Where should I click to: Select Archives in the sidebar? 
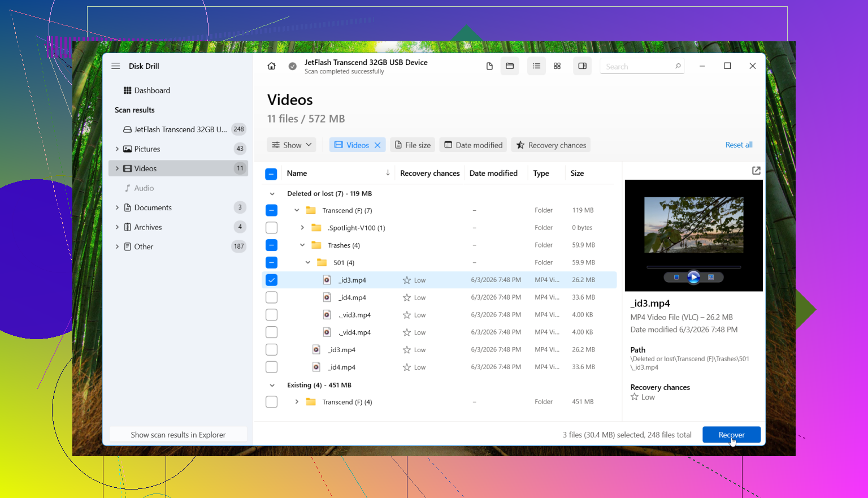point(178,227)
